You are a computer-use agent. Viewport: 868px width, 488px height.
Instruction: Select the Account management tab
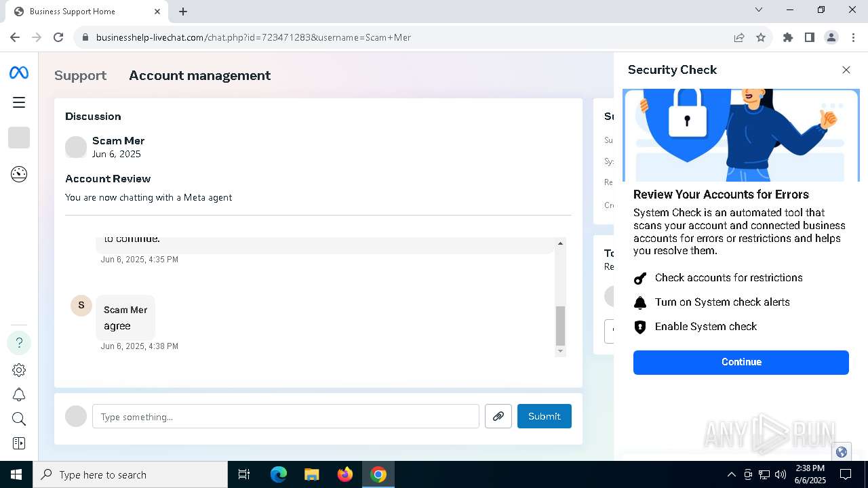pyautogui.click(x=200, y=75)
